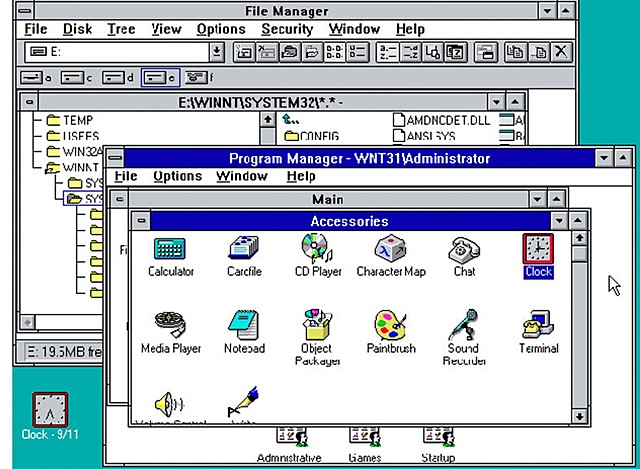Select the Clock icon in Accessories
The image size is (640, 469).
(538, 249)
